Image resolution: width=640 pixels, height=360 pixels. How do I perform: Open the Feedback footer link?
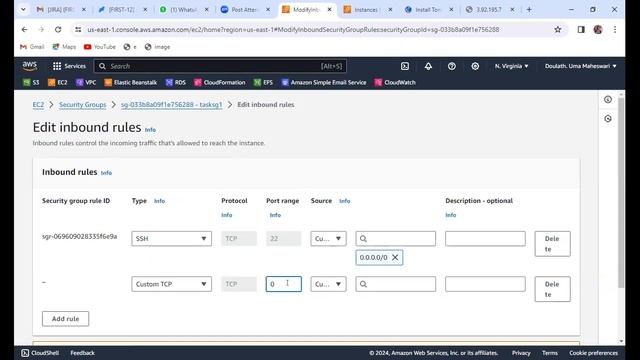click(x=82, y=353)
